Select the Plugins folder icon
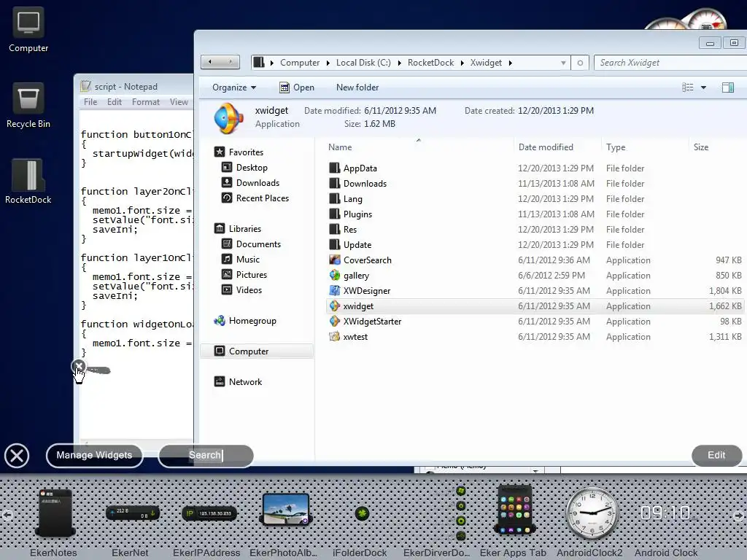This screenshot has height=560, width=747. (335, 214)
